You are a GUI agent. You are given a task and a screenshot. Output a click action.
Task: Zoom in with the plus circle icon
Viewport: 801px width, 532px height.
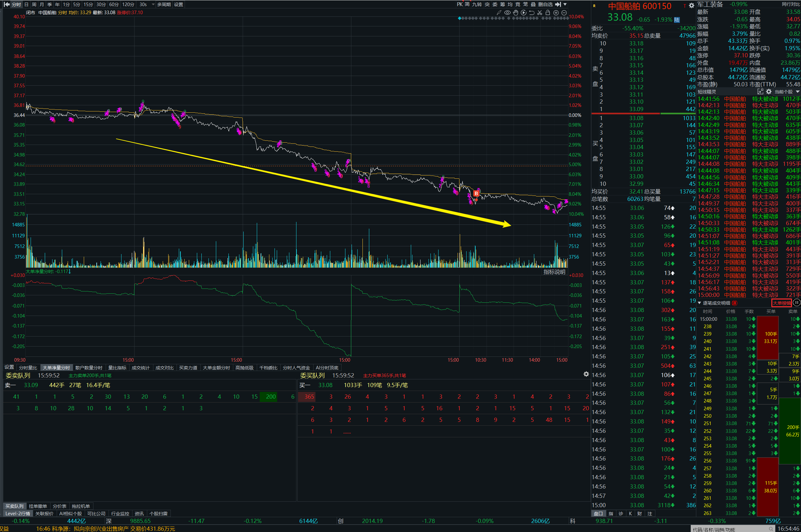click(x=556, y=13)
